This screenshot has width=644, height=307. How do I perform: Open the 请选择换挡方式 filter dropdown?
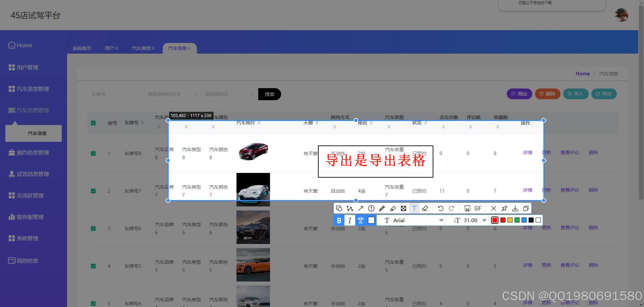[171, 94]
